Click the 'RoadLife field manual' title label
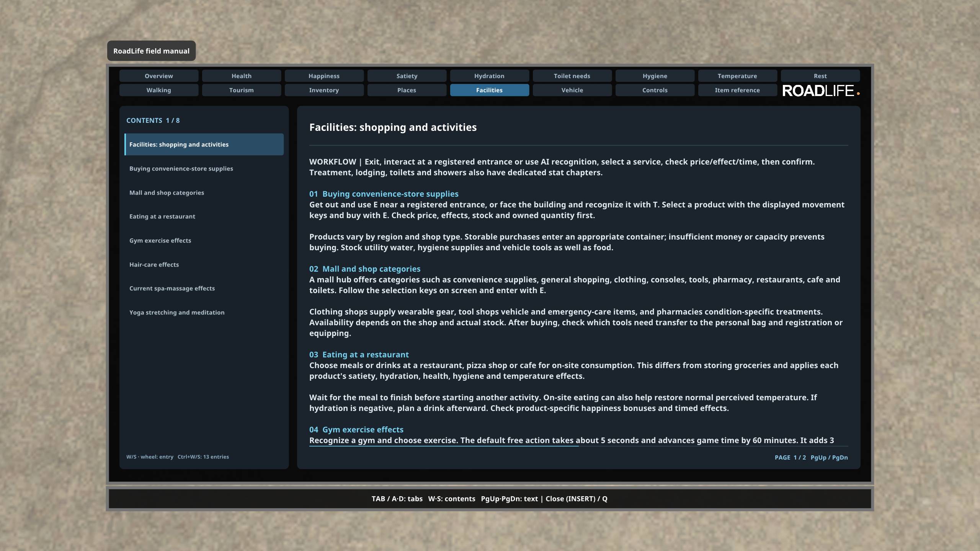 (x=151, y=51)
